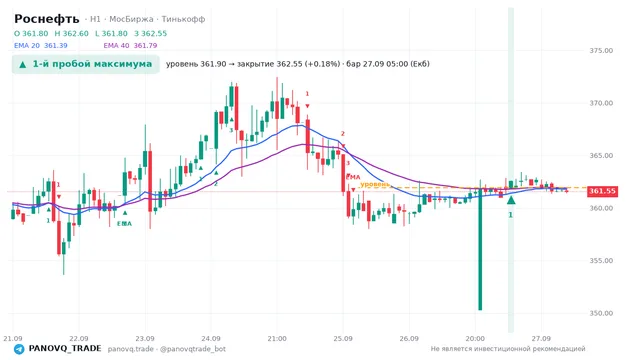Click the 350.00 price axis label
The width and height of the screenshot is (640, 360).
pyautogui.click(x=601, y=313)
